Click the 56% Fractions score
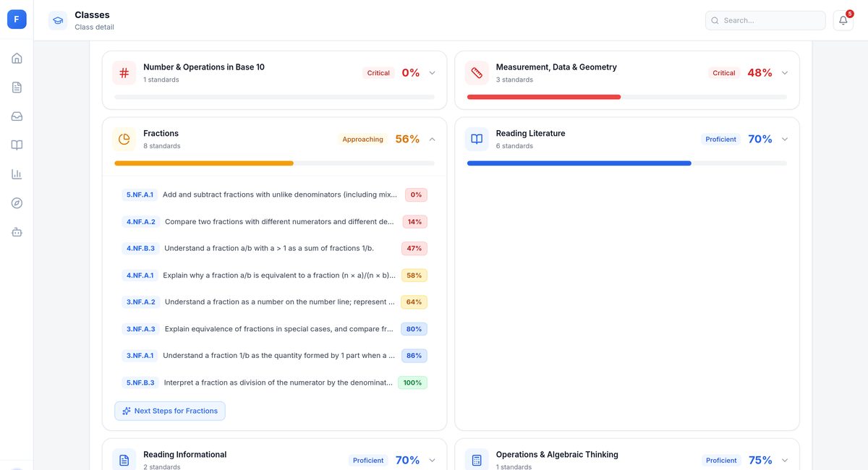This screenshot has height=470, width=868. pyautogui.click(x=407, y=139)
